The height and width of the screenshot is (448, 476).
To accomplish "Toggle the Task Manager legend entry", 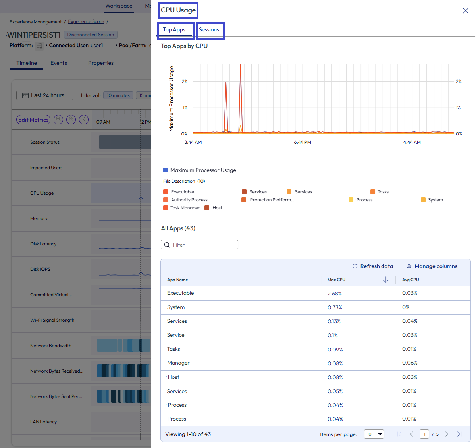I will (181, 208).
